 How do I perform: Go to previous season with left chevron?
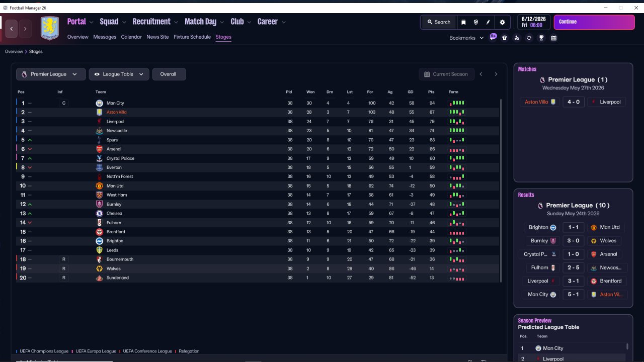point(481,74)
